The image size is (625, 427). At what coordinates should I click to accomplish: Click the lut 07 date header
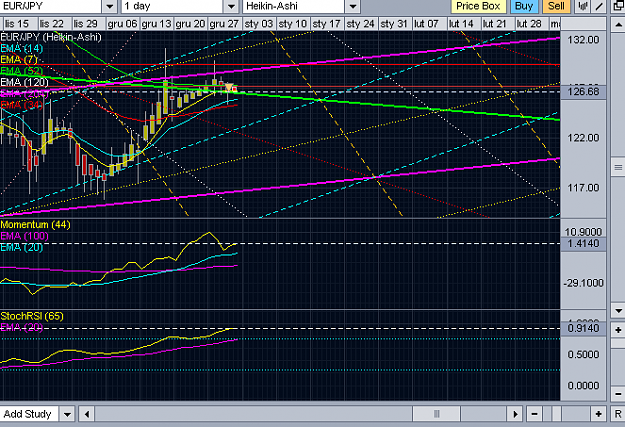pos(428,24)
